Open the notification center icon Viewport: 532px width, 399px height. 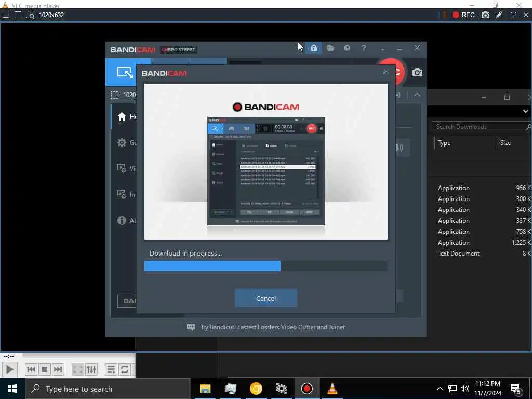click(x=516, y=390)
